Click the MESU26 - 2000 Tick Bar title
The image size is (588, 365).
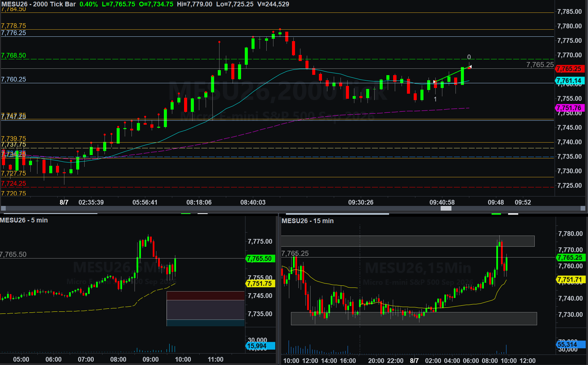pyautogui.click(x=38, y=4)
